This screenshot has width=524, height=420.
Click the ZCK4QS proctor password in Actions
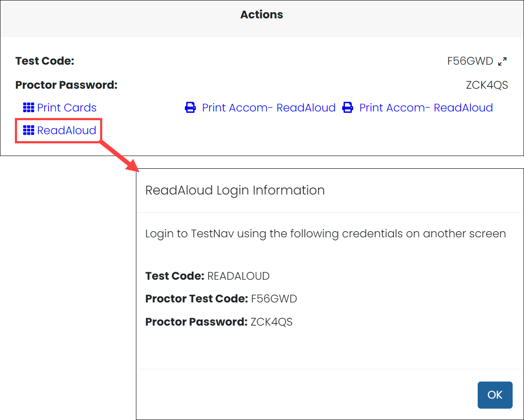487,85
